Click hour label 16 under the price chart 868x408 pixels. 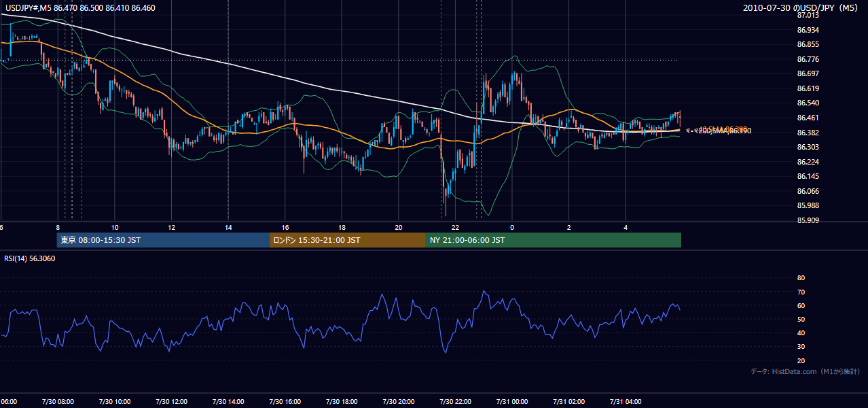click(285, 227)
